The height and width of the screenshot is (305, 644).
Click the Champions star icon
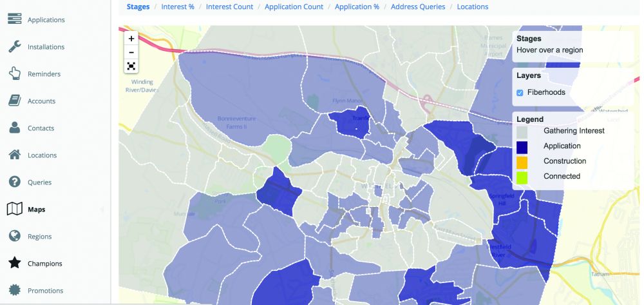pos(14,263)
